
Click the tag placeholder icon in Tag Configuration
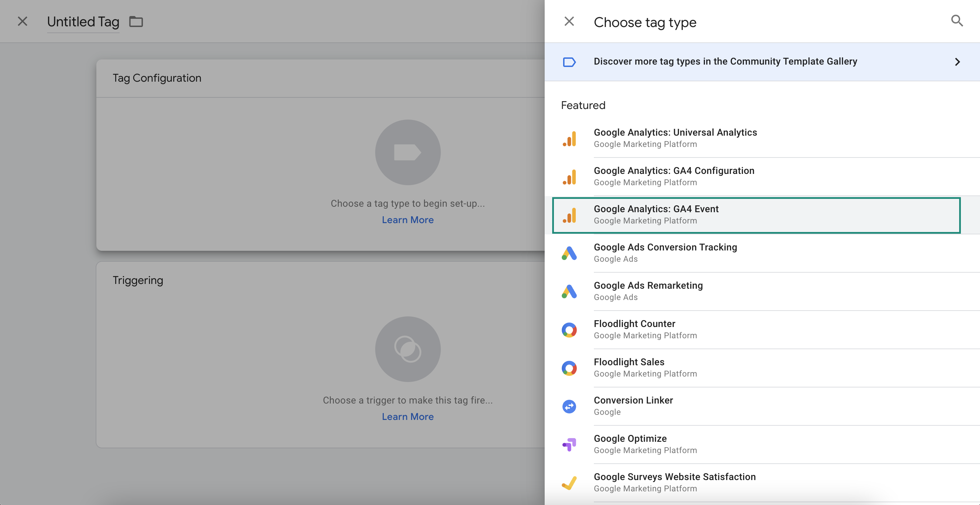click(x=408, y=152)
